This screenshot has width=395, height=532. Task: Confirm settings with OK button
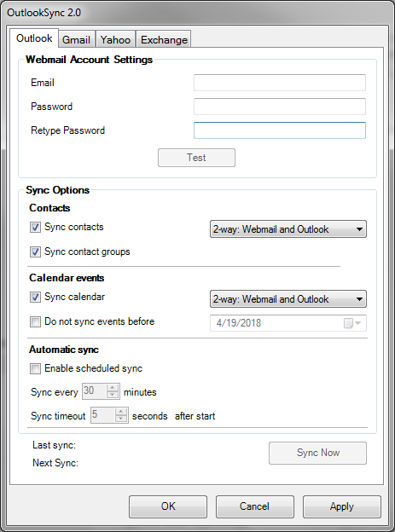168,506
